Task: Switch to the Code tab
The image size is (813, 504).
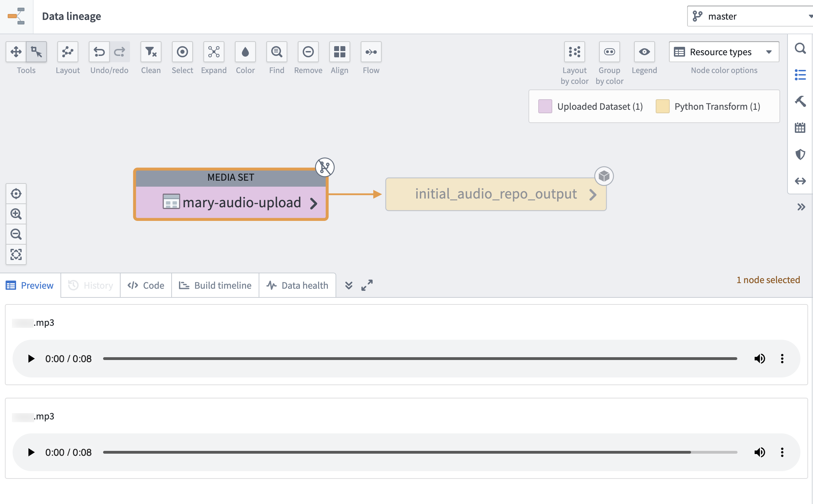Action: click(x=146, y=286)
